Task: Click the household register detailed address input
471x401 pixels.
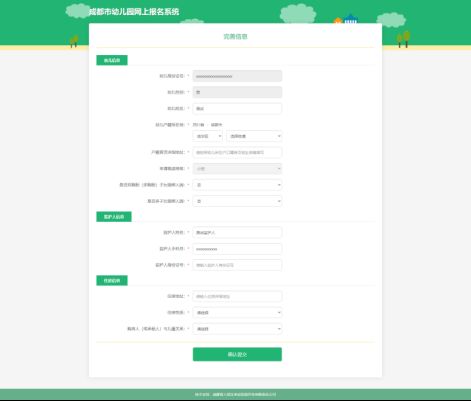Action: (x=237, y=152)
